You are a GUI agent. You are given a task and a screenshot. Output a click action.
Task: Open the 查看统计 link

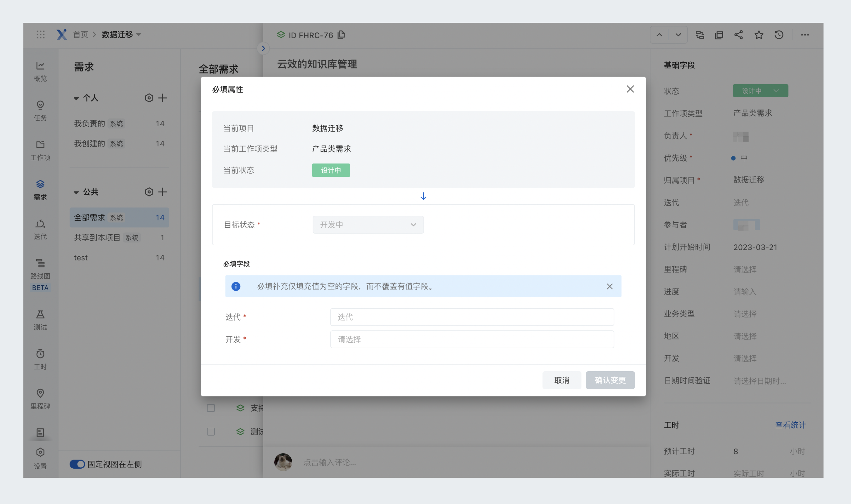790,425
